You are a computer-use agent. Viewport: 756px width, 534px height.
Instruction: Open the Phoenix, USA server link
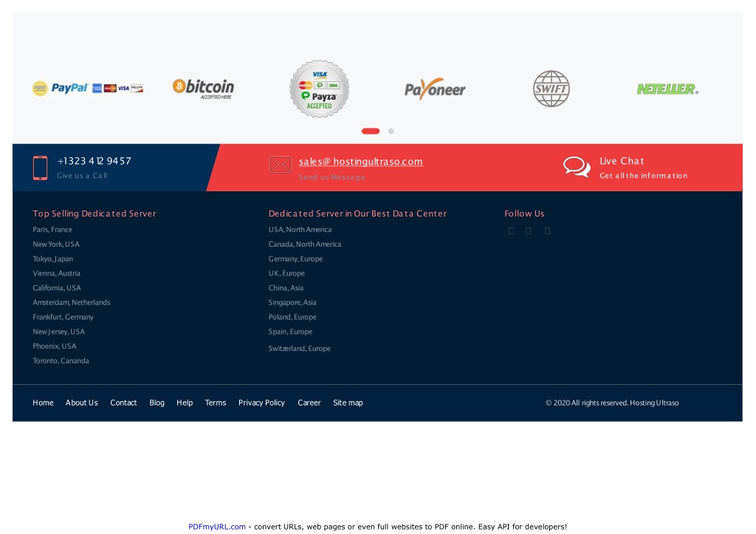(55, 346)
